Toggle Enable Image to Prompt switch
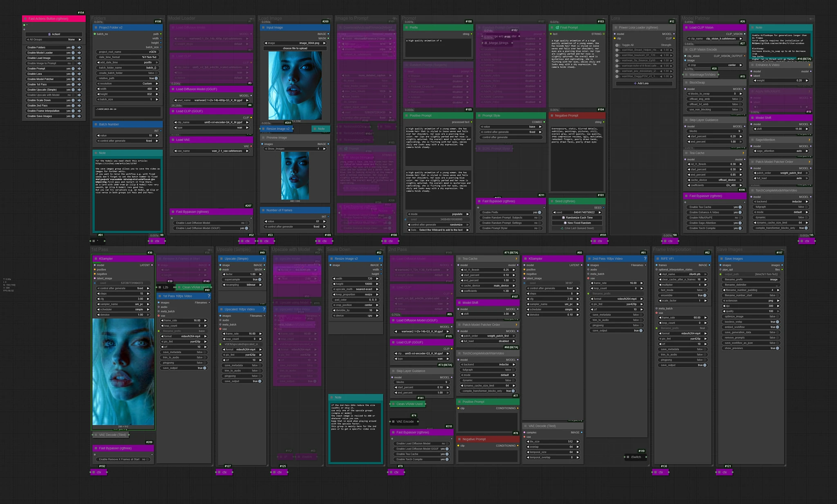 [x=73, y=63]
